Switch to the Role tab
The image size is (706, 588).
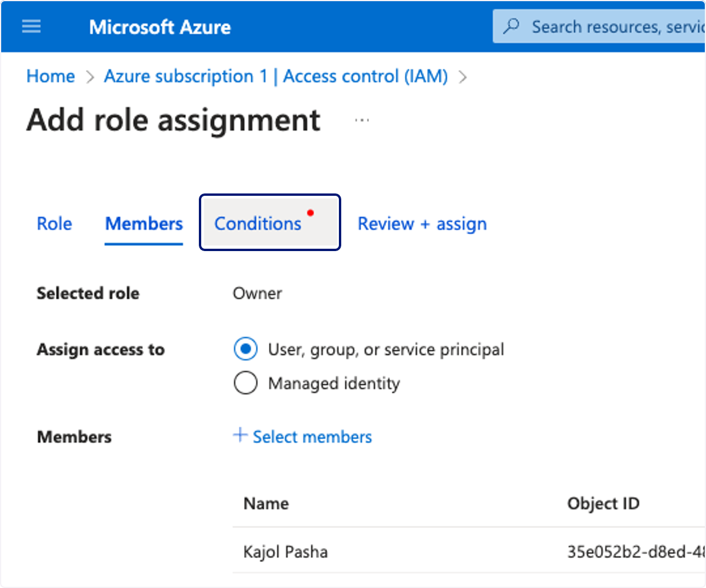54,223
